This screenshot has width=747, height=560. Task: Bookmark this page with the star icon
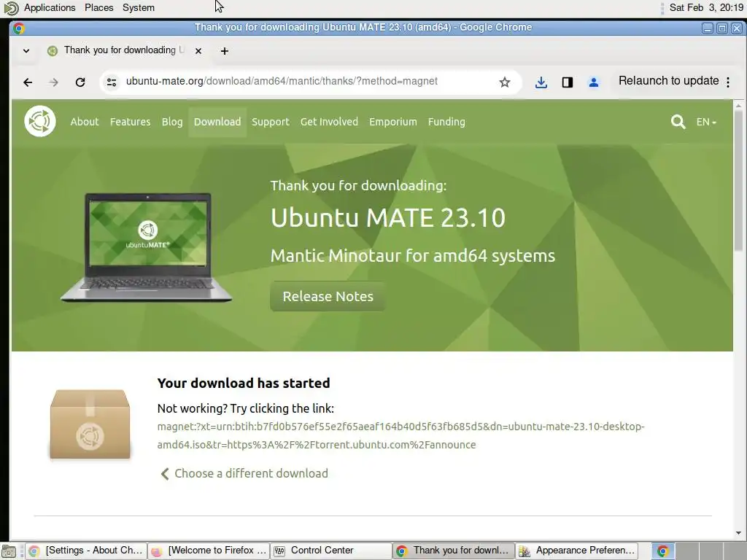tap(505, 82)
